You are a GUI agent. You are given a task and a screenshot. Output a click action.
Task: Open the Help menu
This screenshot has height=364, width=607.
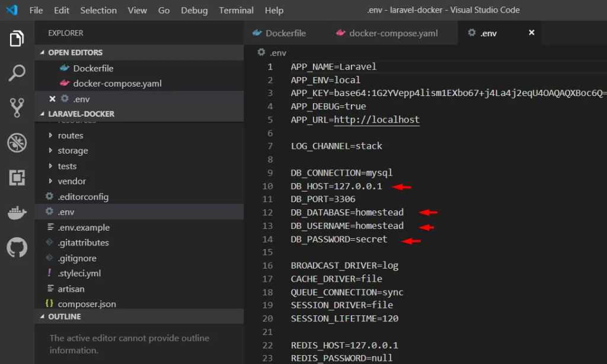pyautogui.click(x=274, y=11)
